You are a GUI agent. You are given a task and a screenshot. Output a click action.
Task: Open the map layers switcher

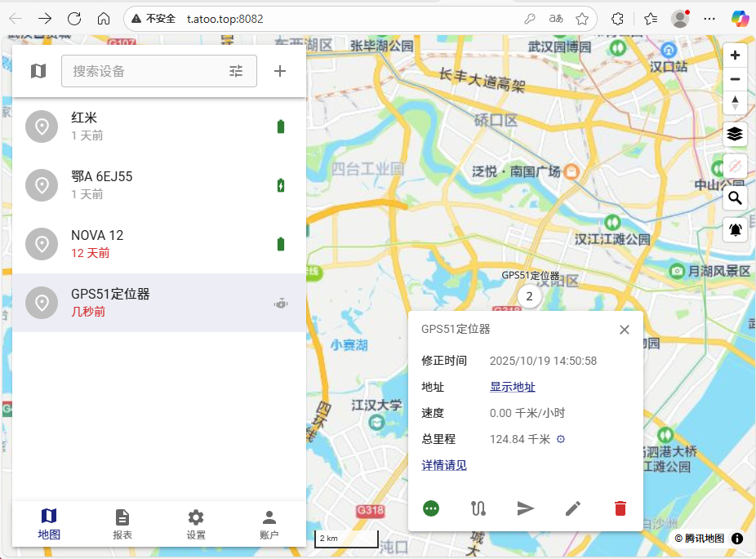tap(735, 134)
